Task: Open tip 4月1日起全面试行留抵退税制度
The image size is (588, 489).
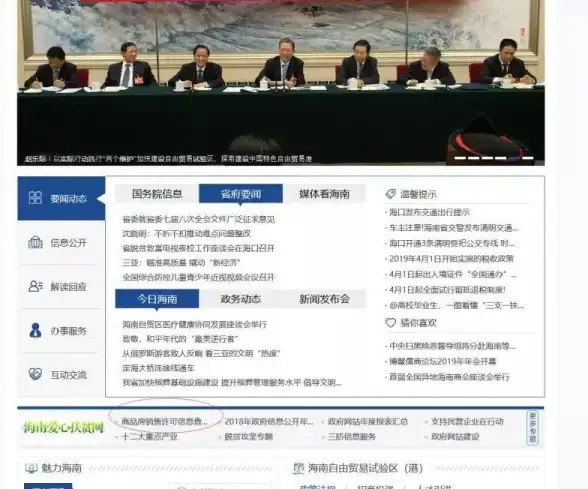Action: point(447,290)
